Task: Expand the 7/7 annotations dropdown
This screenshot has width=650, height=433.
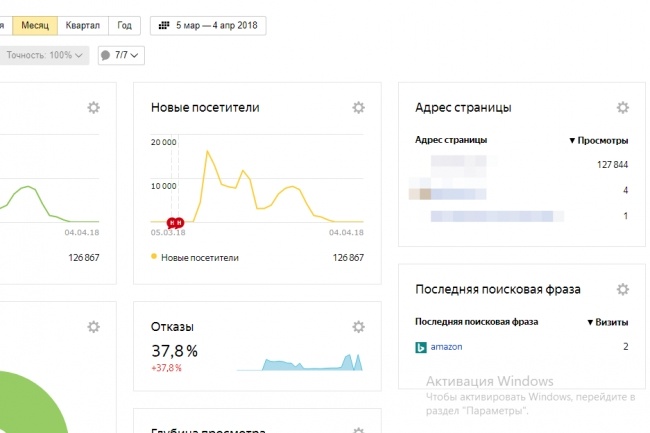Action: [x=121, y=55]
